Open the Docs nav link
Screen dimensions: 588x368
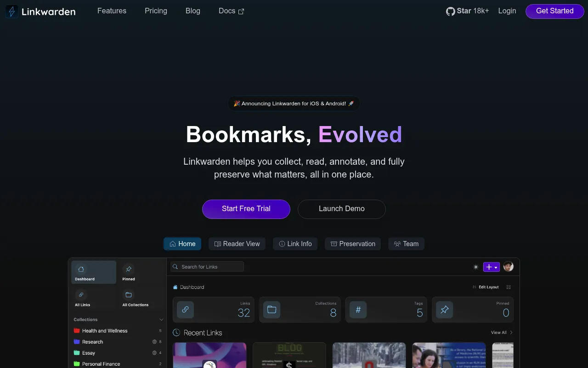[x=232, y=11]
